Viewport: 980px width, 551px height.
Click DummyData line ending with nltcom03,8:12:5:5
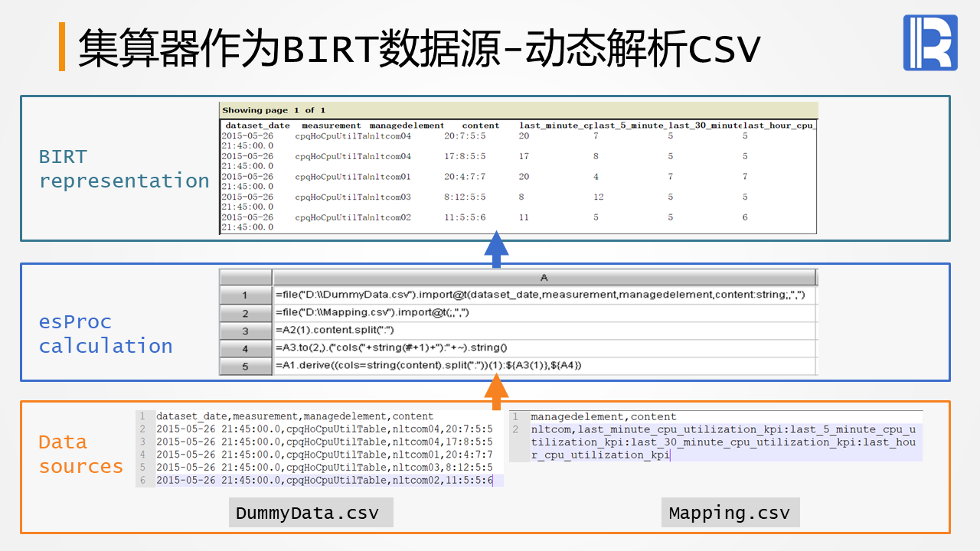click(325, 468)
